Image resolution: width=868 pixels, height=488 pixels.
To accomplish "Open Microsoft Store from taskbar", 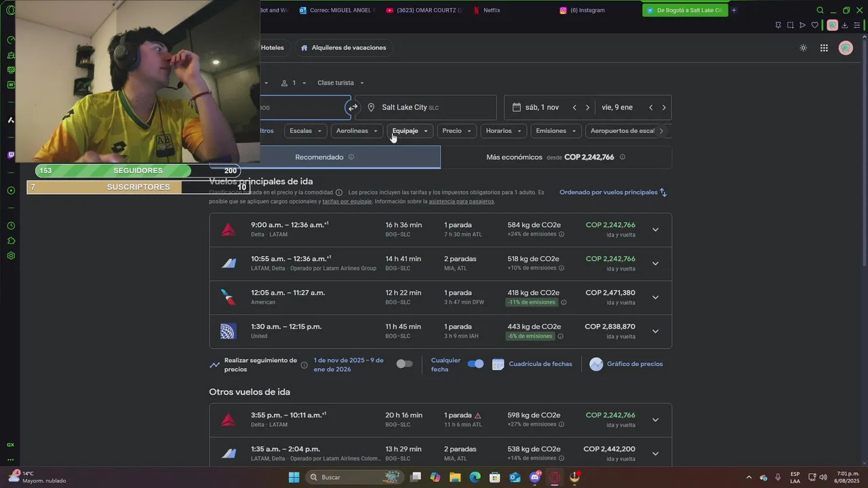I will (495, 477).
